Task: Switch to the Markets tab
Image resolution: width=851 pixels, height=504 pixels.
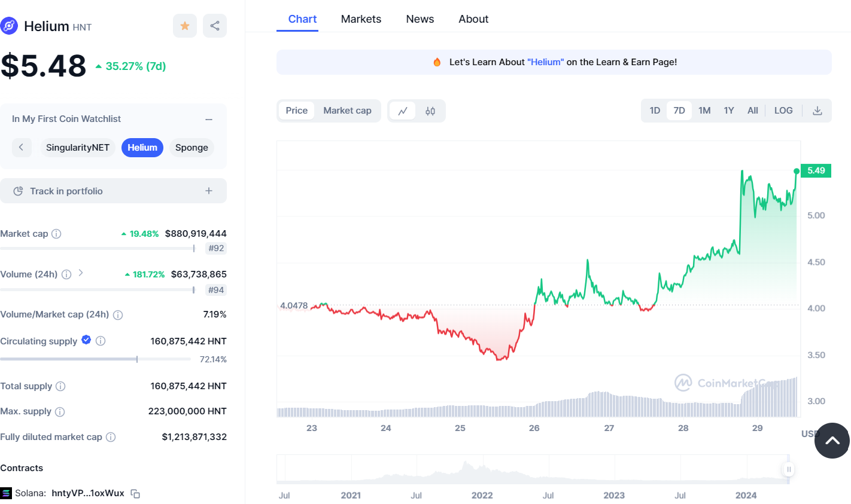Action: click(361, 19)
